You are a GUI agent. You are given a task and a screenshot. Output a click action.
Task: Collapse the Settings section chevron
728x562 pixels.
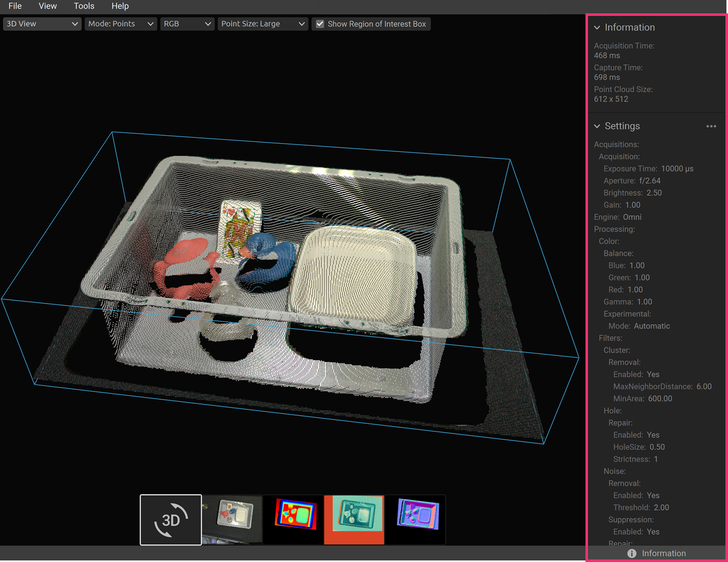[x=597, y=126]
